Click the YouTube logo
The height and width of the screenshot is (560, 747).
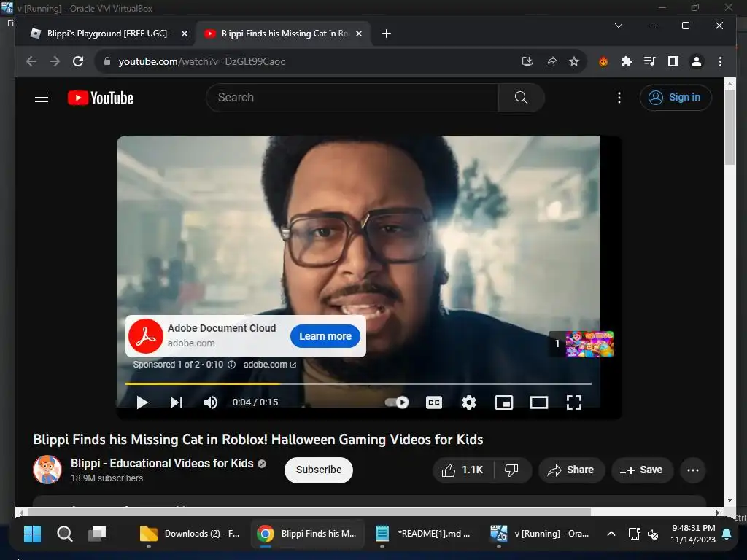[x=101, y=98]
